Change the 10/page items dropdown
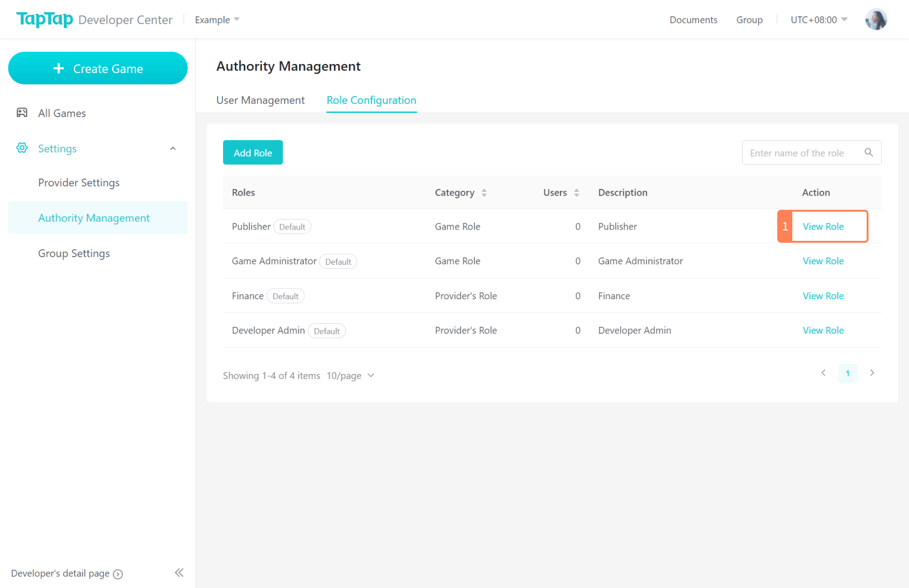Viewport: 909px width, 588px height. click(351, 375)
